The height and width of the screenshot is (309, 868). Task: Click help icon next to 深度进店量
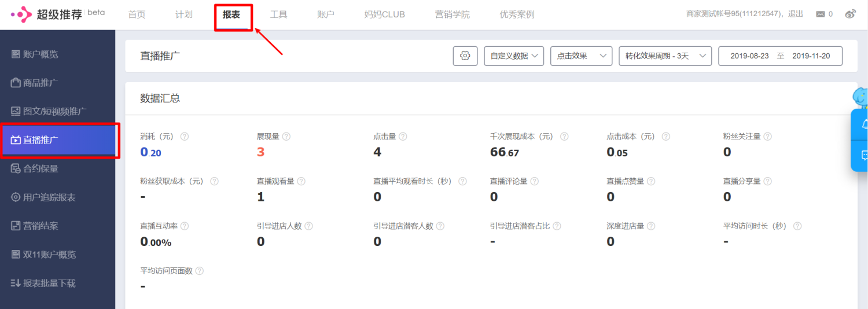[651, 226]
